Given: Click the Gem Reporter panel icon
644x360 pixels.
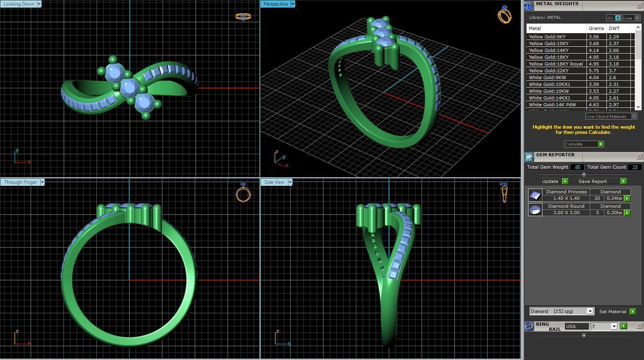Looking at the screenshot, I should [529, 157].
